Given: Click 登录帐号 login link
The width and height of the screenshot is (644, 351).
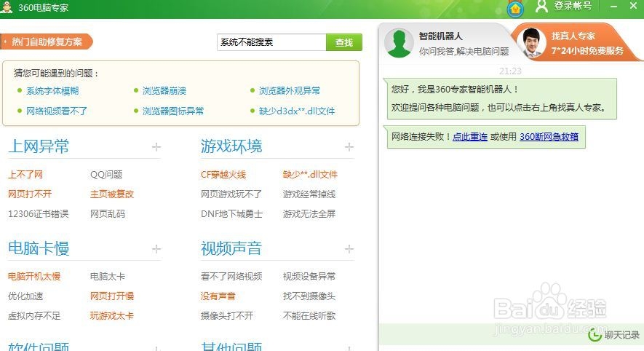Looking at the screenshot, I should pos(573,6).
